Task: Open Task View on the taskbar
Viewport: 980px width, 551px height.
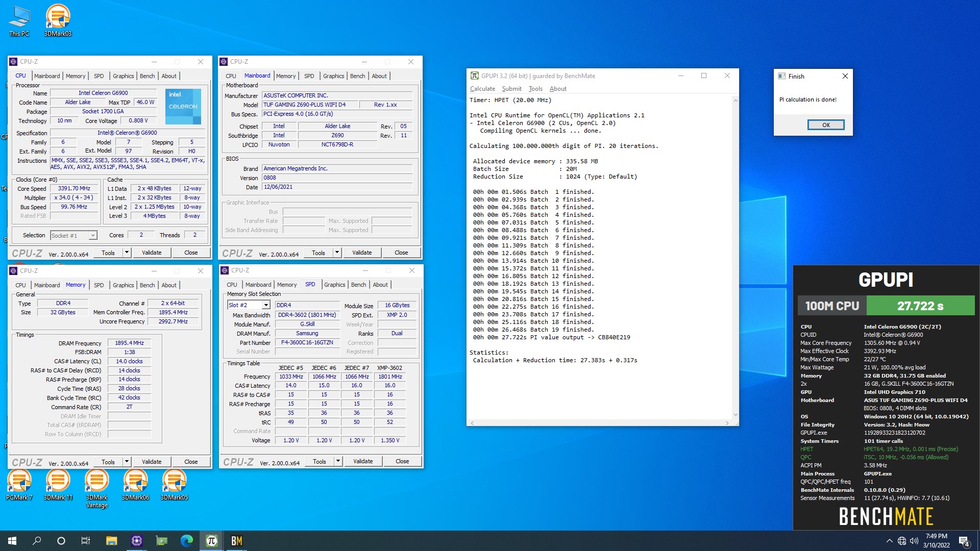Action: (86, 541)
